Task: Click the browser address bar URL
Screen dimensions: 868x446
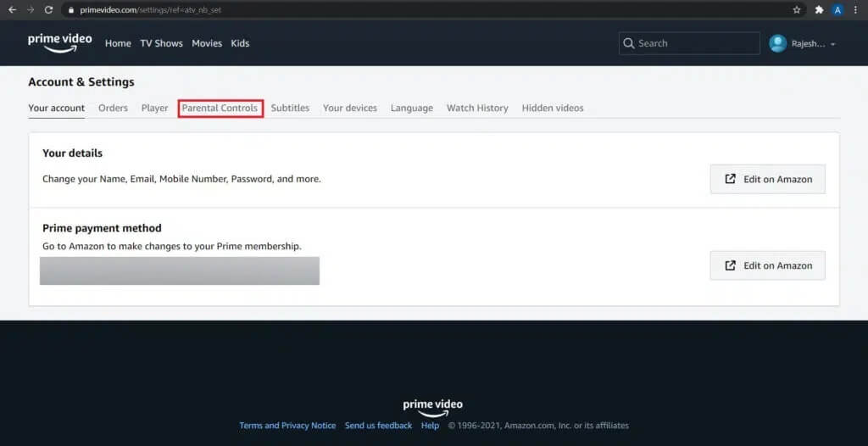Action: pos(151,10)
